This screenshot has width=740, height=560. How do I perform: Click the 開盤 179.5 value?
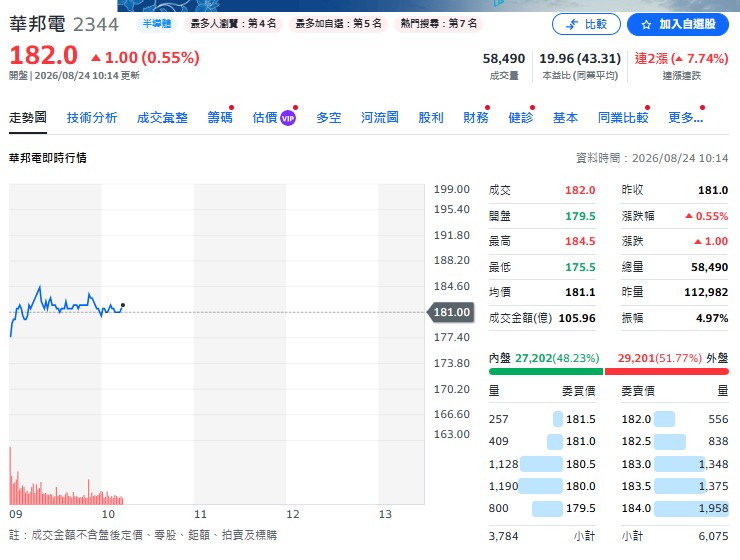pyautogui.click(x=580, y=216)
